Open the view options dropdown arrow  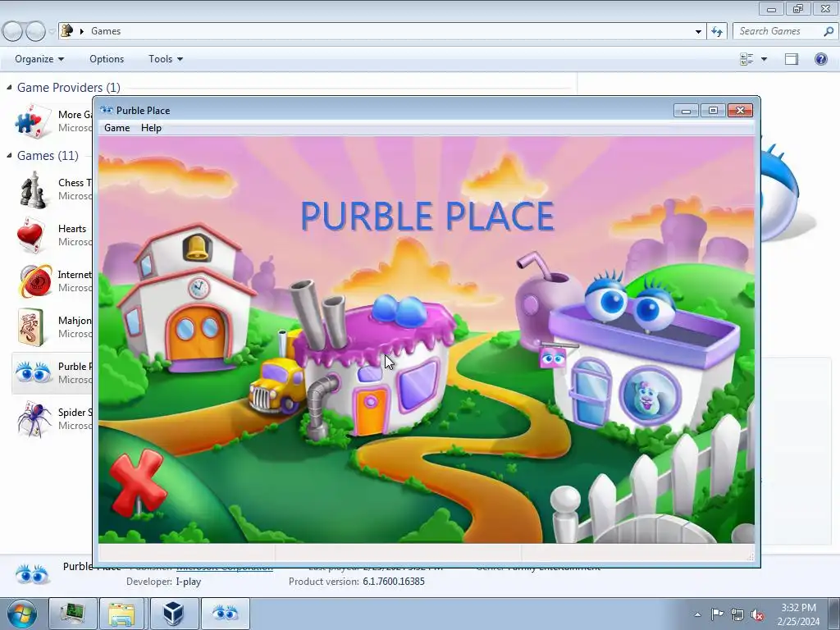pos(764,59)
